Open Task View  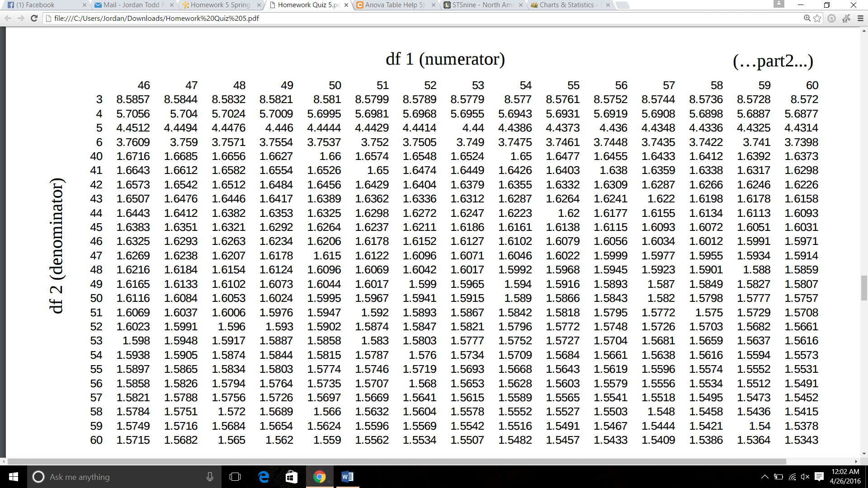click(235, 477)
